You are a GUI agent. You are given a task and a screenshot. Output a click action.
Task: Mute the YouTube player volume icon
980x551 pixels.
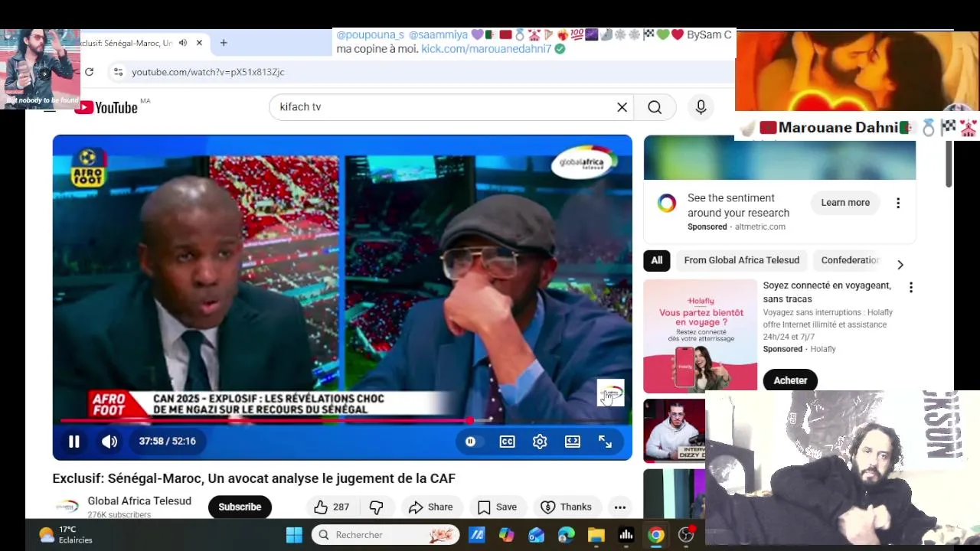click(109, 442)
